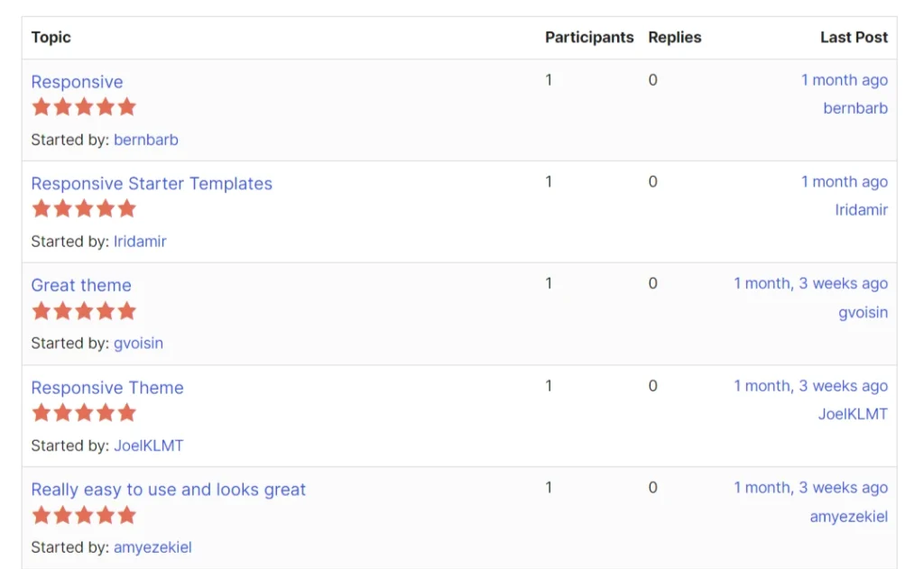Screen dimensions: 924x569
Task: Open last post time for Responsive Starter Templates
Action: coord(844,182)
